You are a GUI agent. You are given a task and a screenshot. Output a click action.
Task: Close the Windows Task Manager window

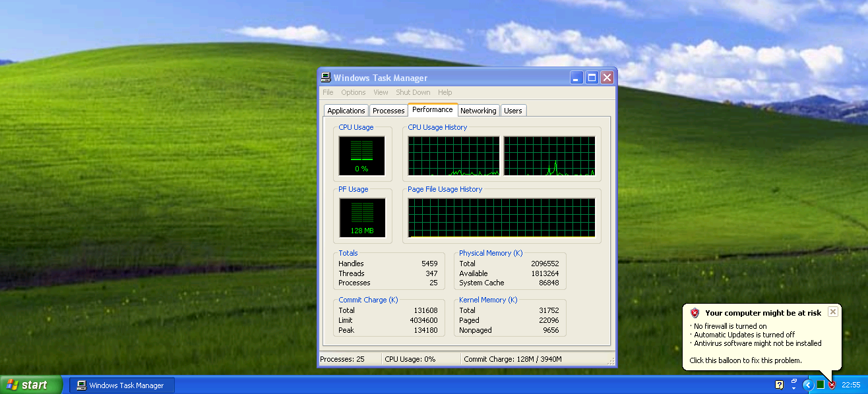[x=607, y=78]
